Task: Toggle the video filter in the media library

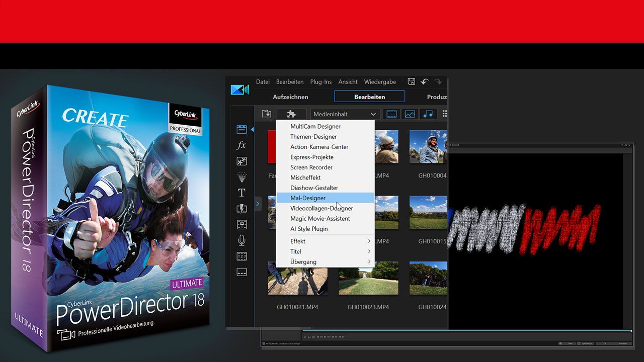Action: (x=391, y=114)
